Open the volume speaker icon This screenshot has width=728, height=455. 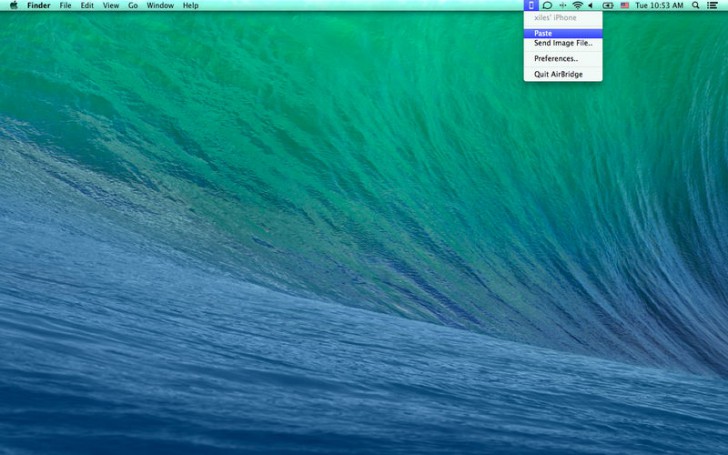[x=591, y=6]
